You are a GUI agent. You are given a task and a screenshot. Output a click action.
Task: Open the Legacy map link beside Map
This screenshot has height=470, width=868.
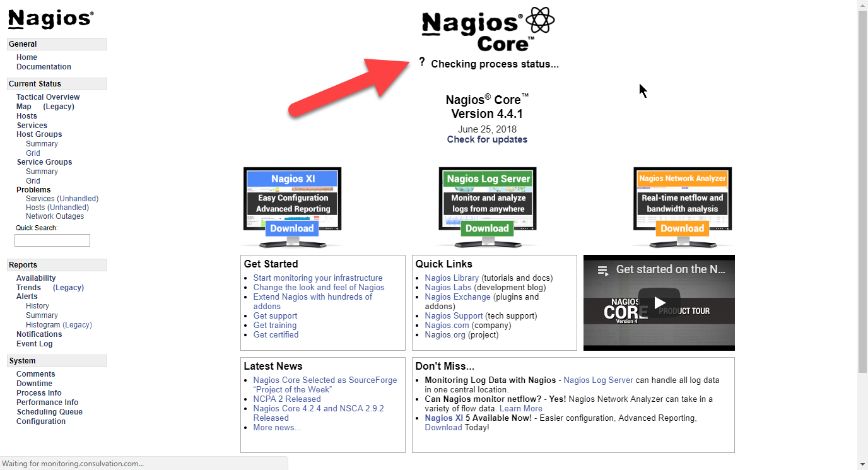click(59, 107)
